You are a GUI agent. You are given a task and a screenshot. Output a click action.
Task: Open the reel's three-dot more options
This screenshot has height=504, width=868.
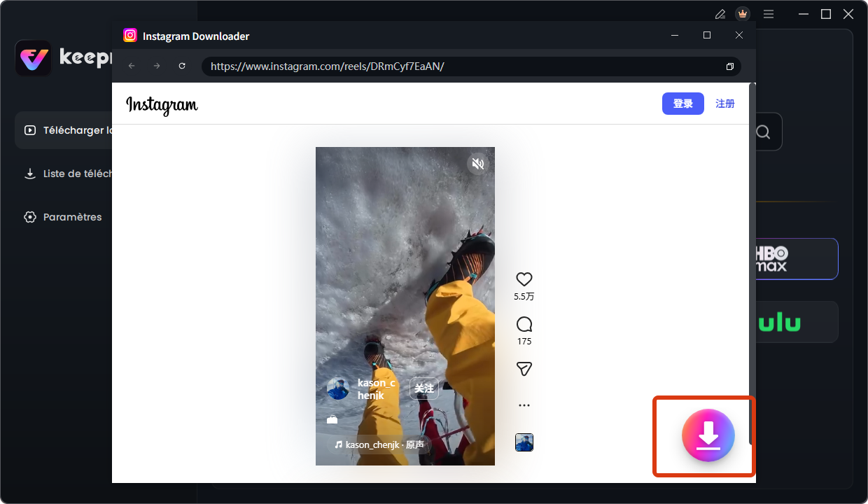tap(524, 405)
